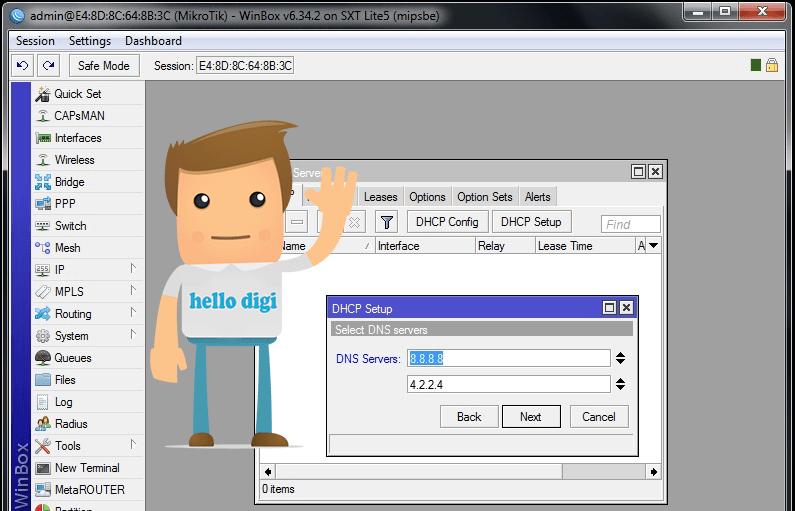This screenshot has width=795, height=511.
Task: Toggle Safe Mode
Action: pos(104,65)
